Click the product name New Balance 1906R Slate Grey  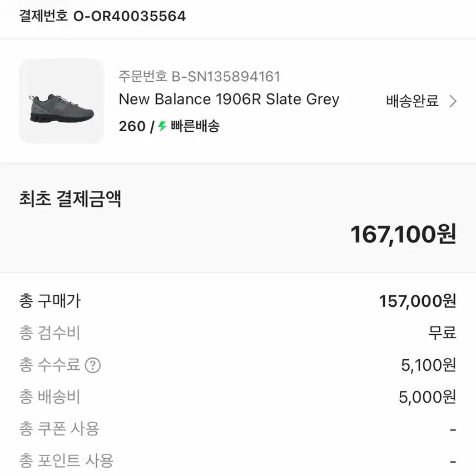click(x=229, y=100)
